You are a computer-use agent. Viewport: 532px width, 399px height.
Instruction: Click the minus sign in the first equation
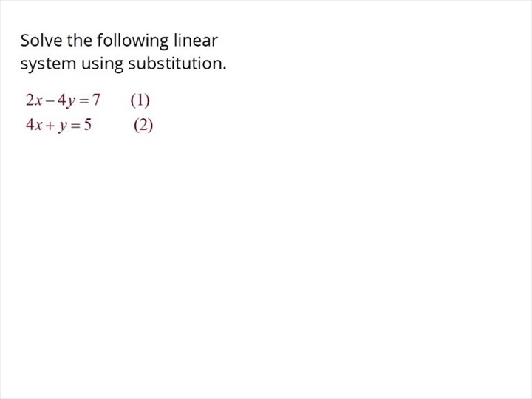tap(50, 100)
